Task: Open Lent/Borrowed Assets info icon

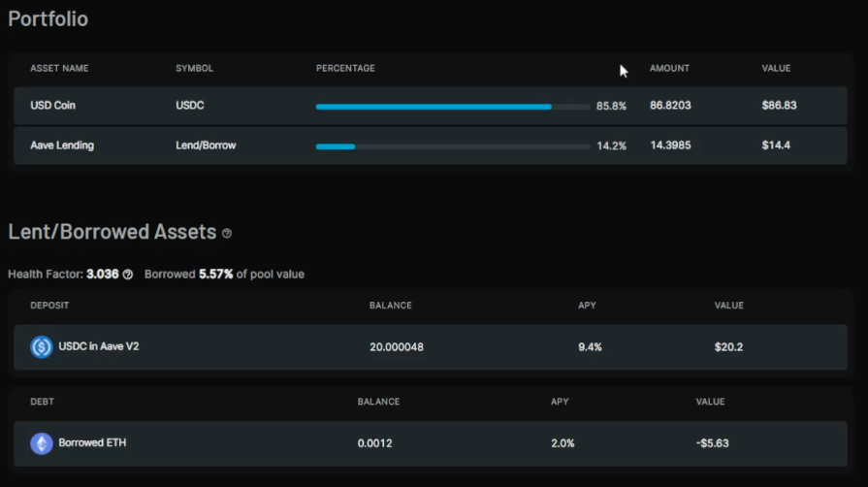Action: (x=226, y=233)
